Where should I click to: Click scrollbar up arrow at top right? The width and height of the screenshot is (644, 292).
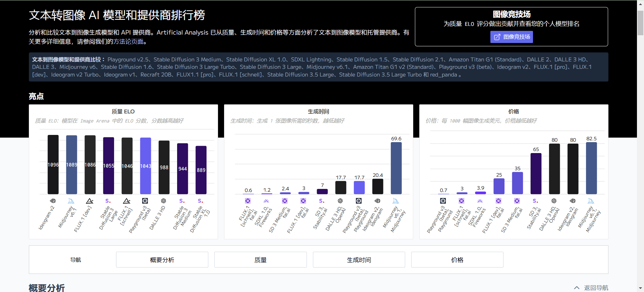coord(640,3)
